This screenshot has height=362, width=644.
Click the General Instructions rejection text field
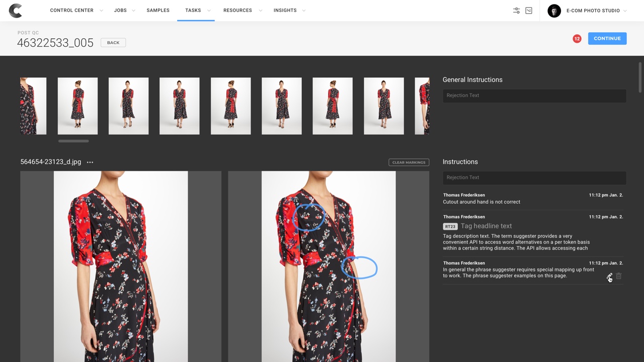534,96
